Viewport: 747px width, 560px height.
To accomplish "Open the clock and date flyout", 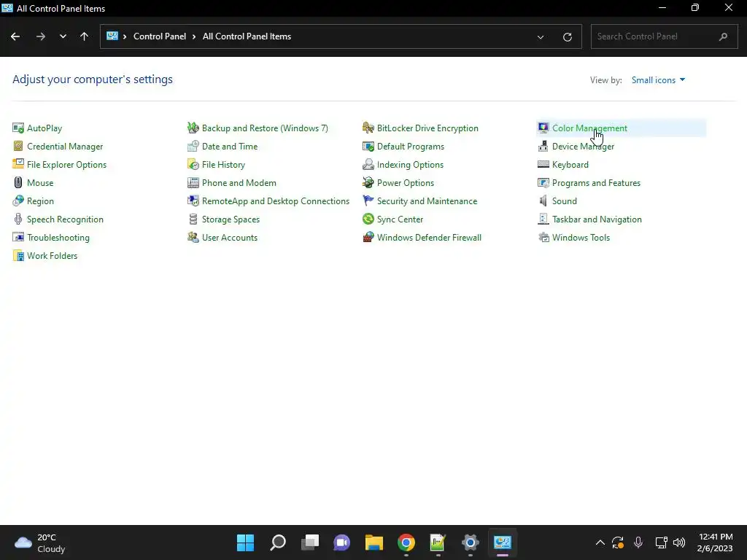I will [715, 542].
